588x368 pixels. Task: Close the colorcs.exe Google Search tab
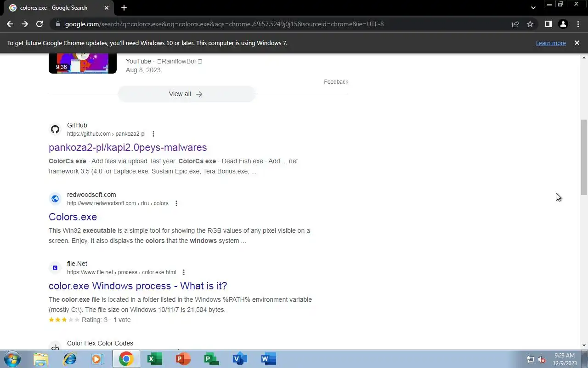(107, 8)
